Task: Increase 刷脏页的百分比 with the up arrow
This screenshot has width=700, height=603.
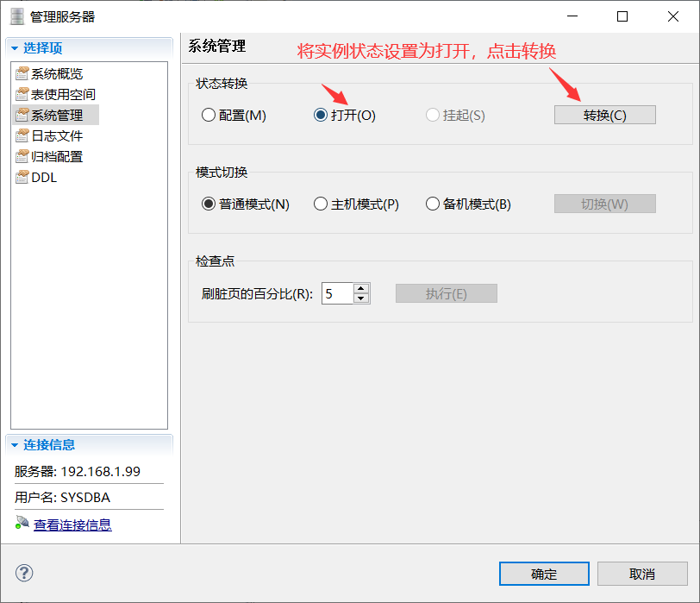Action: click(x=363, y=288)
